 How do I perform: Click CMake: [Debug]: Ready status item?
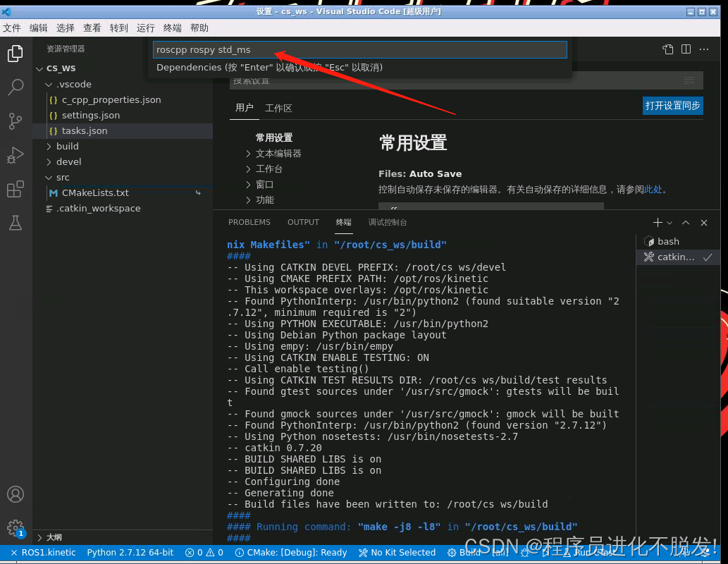(x=291, y=553)
